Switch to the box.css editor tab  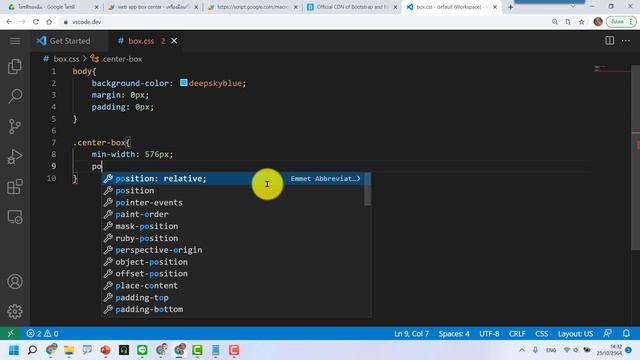tap(141, 41)
